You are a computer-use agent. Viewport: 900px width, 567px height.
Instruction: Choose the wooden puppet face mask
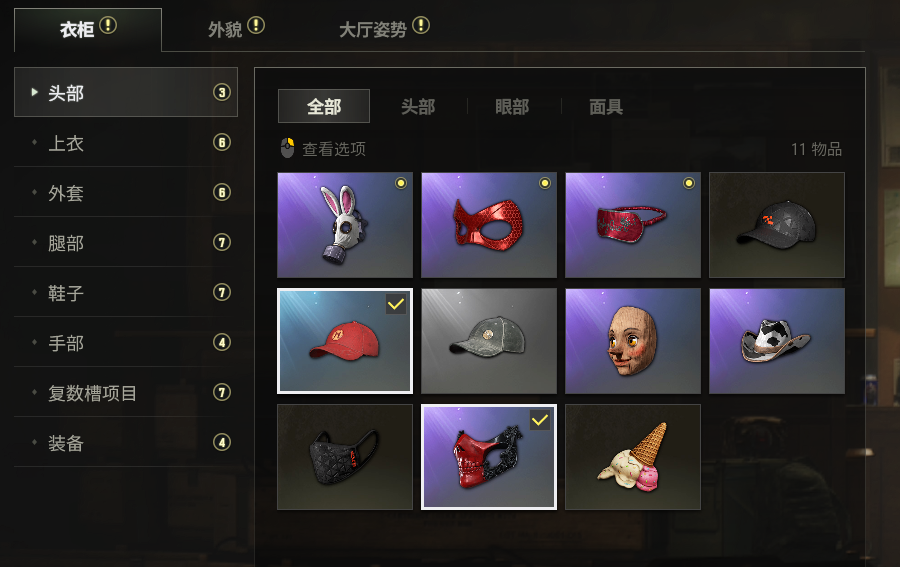[633, 341]
